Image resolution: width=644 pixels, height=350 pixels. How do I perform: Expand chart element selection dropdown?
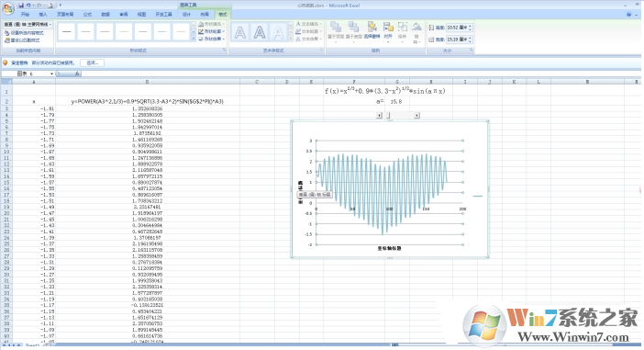(50, 25)
